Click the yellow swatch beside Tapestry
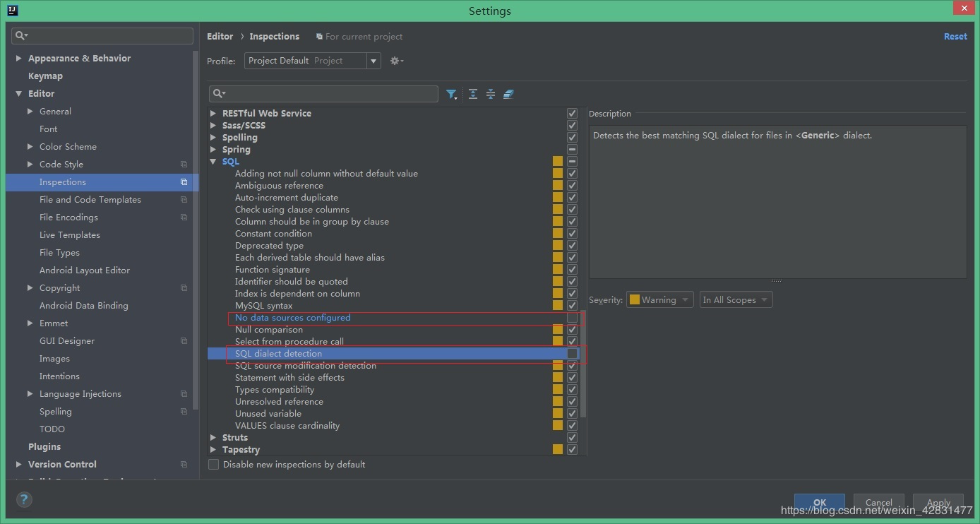Viewport: 980px width, 524px height. pyautogui.click(x=558, y=450)
